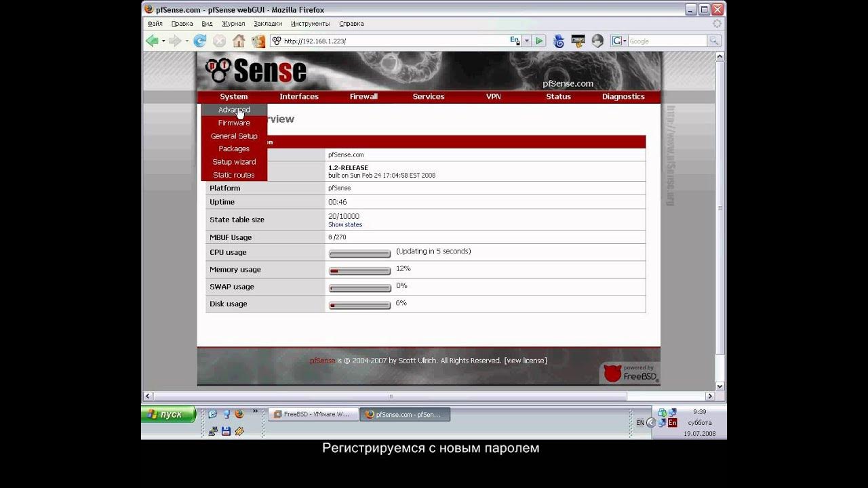Click the orange toolbar icon after Home
868x488 pixels.
click(258, 41)
